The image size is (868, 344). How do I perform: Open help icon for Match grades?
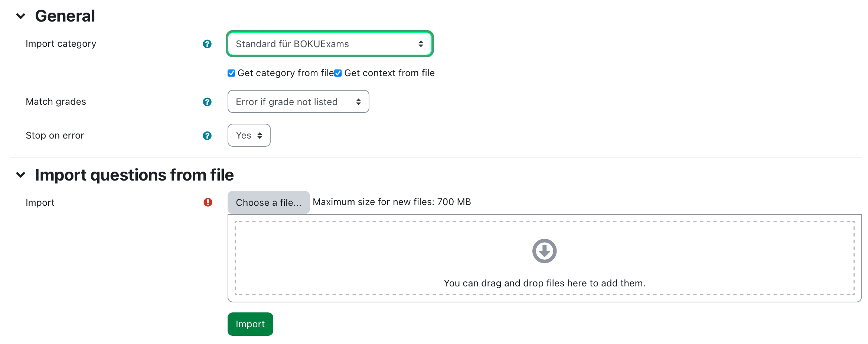click(207, 102)
